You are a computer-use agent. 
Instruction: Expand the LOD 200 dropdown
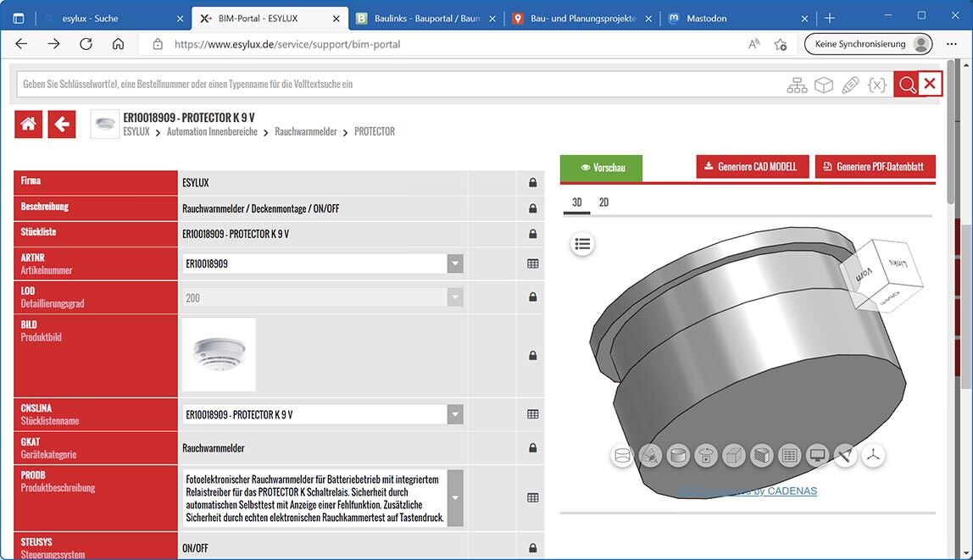(x=455, y=297)
